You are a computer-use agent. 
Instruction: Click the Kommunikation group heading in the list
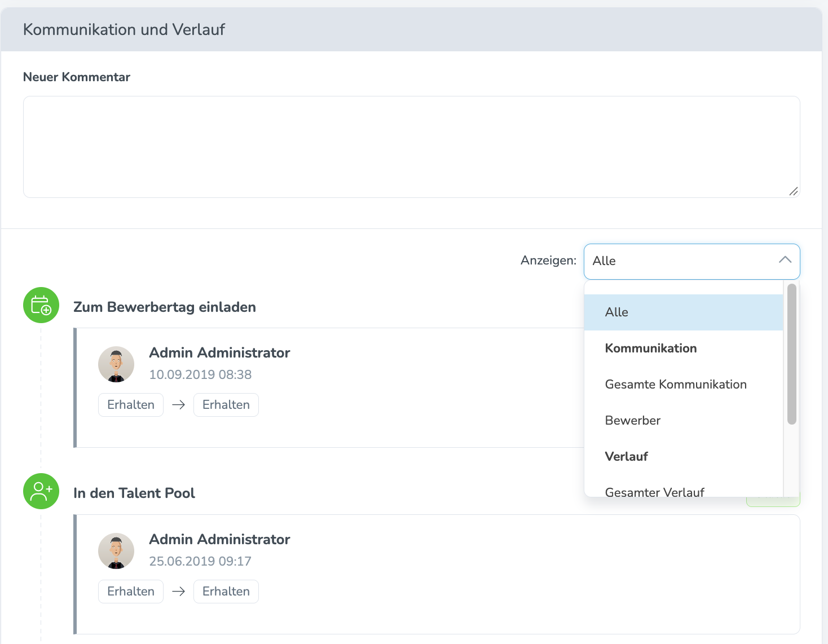pyautogui.click(x=651, y=349)
